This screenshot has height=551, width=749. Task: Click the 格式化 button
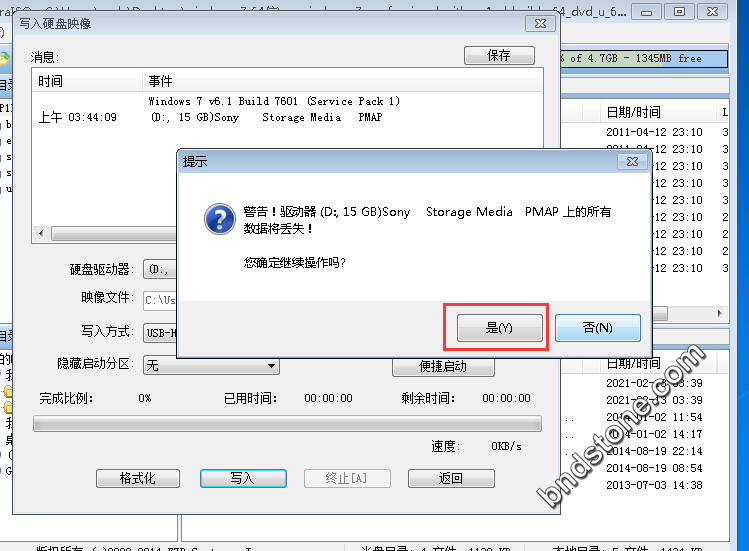(x=138, y=478)
